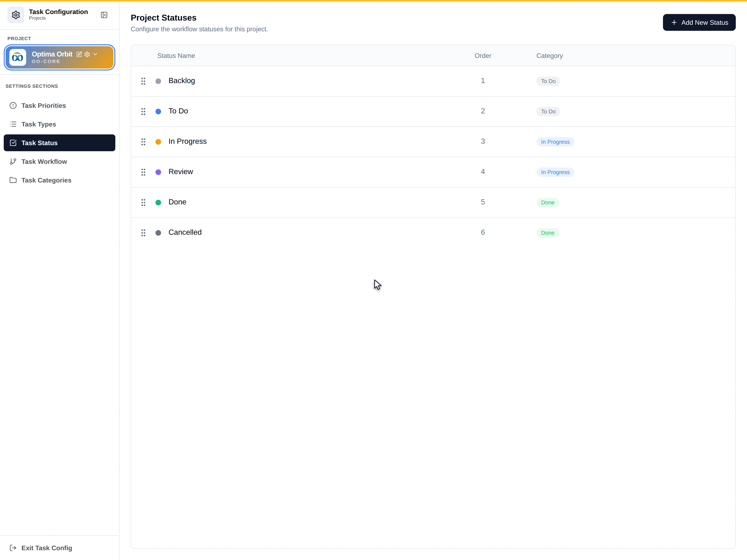The image size is (747, 560).
Task: Open the Task Types section
Action: coord(60,124)
